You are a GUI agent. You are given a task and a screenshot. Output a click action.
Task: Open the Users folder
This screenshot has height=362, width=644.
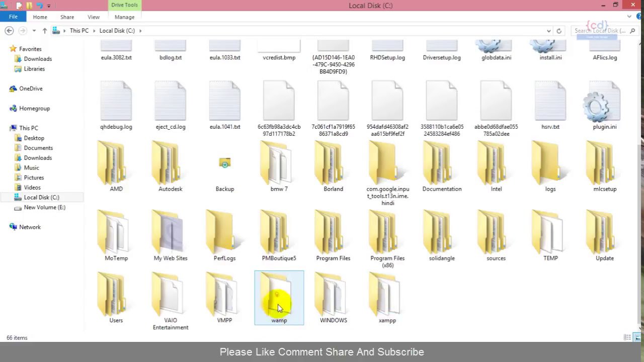pos(116,297)
